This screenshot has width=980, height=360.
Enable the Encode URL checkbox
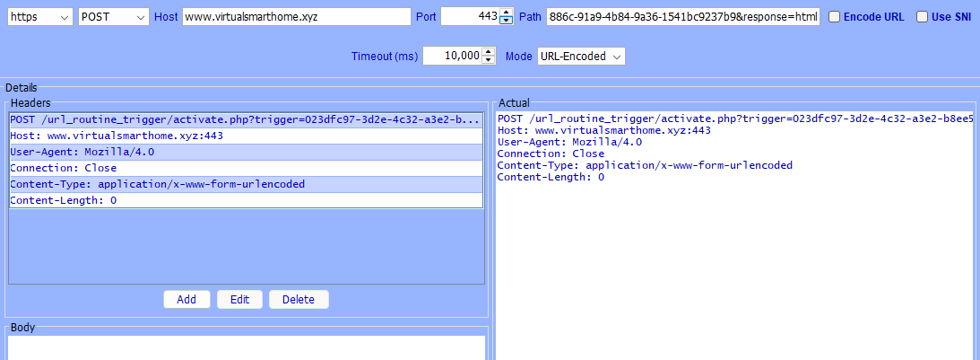(835, 17)
